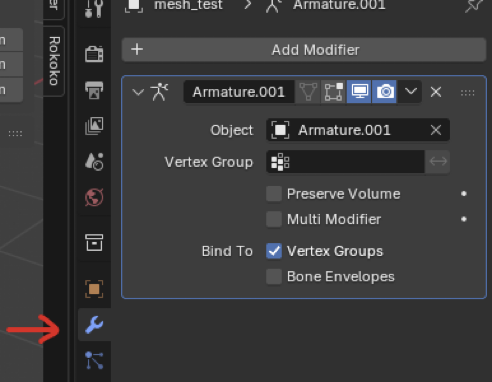Click the Vertex Group field
Viewport: 492px width, 382px height.
345,162
